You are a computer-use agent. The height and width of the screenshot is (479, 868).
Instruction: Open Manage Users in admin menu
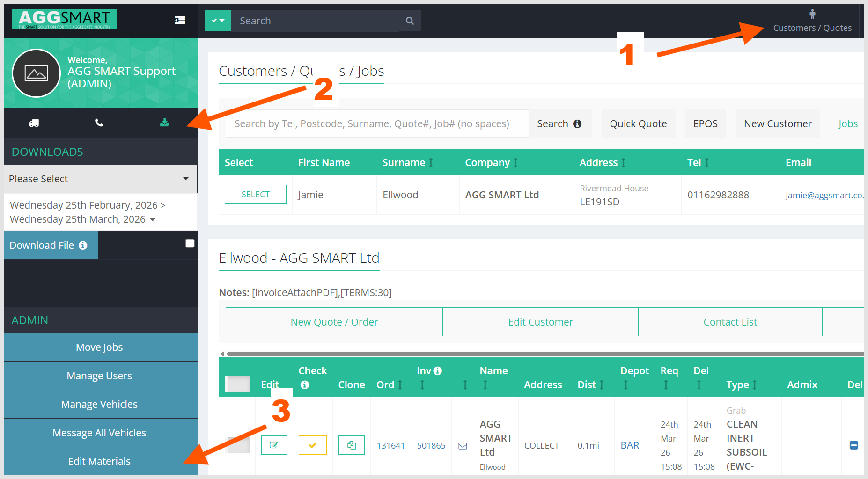[101, 376]
